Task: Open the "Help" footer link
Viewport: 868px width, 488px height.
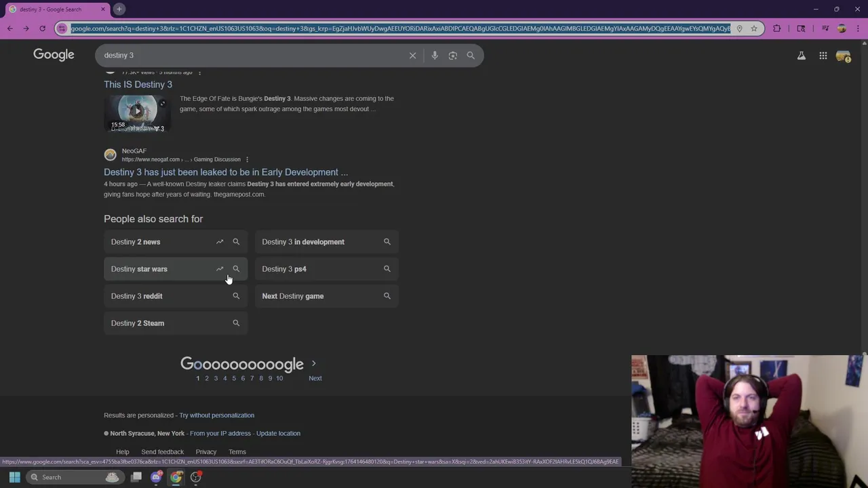Action: click(x=123, y=452)
